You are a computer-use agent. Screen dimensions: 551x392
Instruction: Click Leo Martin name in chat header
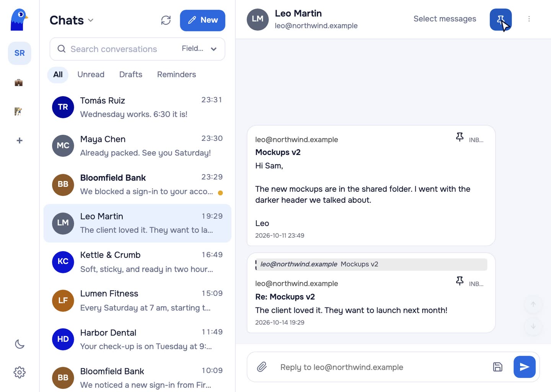pyautogui.click(x=298, y=13)
